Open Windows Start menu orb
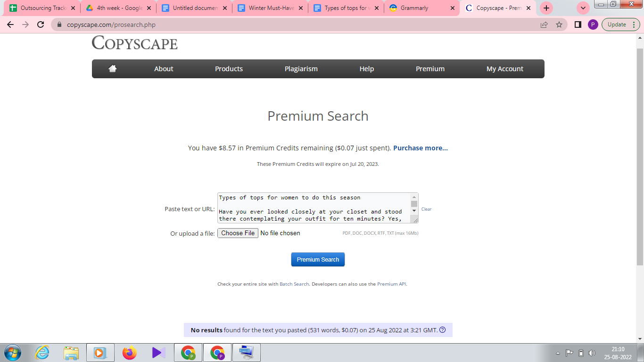The width and height of the screenshot is (644, 362). pyautogui.click(x=13, y=353)
